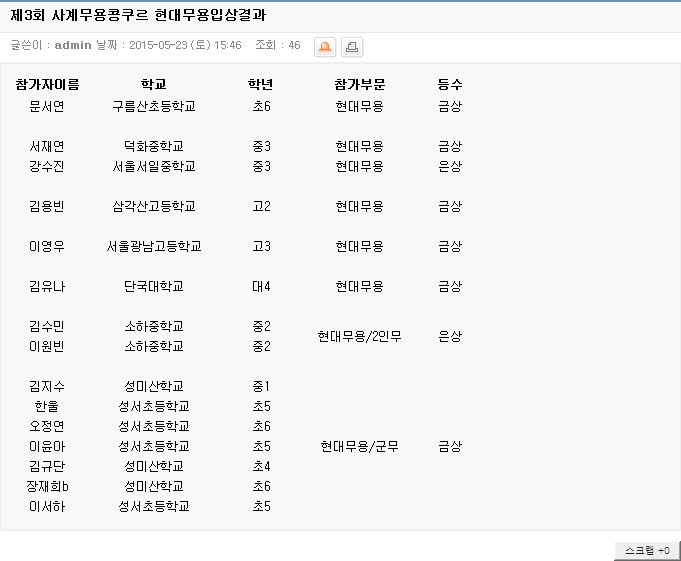Click grade 초6 for 문서연

261,106
